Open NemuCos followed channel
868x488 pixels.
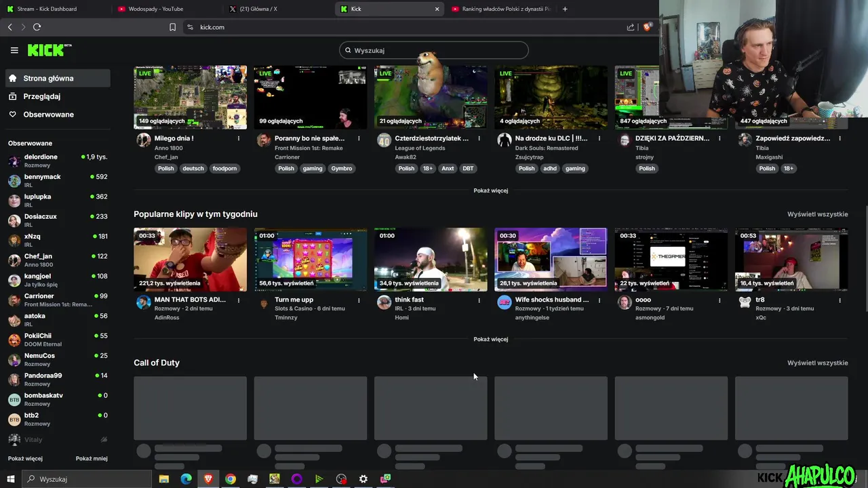click(x=58, y=359)
